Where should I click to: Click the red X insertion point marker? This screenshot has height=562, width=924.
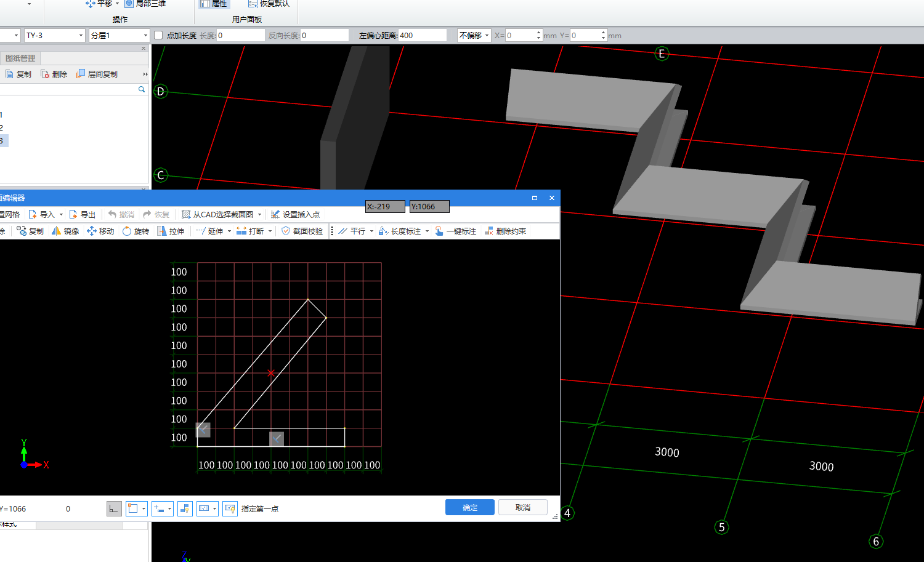(271, 373)
